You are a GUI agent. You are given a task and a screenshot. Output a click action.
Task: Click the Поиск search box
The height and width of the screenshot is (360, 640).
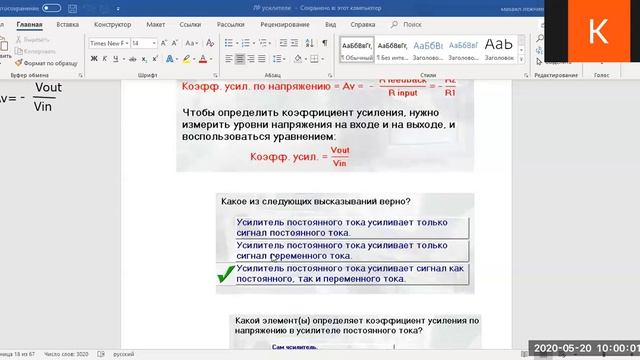407,24
